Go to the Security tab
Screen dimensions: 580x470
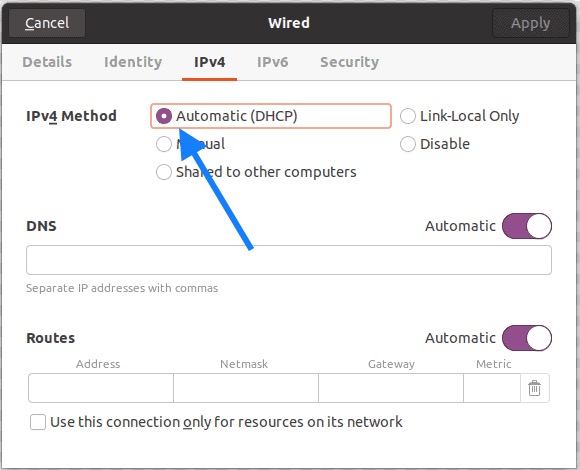(x=350, y=62)
